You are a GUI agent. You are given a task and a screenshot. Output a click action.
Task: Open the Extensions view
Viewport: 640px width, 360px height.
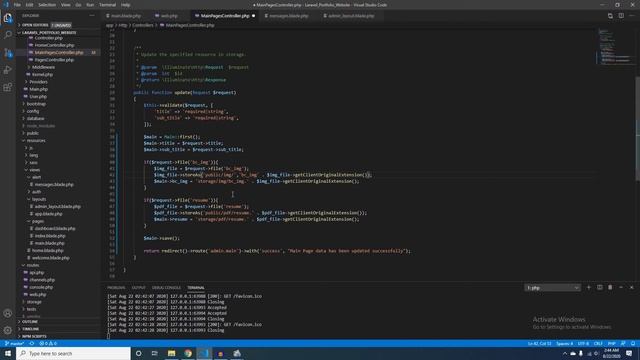[8, 87]
